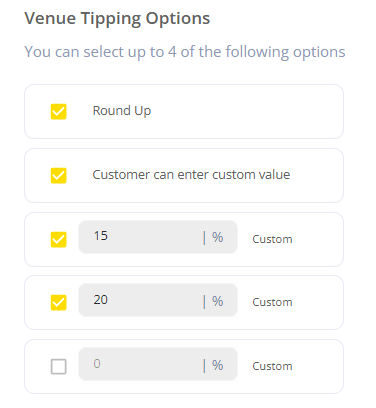Uncheck the 15 percent tip checkbox
This screenshot has height=408, width=376.
(59, 239)
